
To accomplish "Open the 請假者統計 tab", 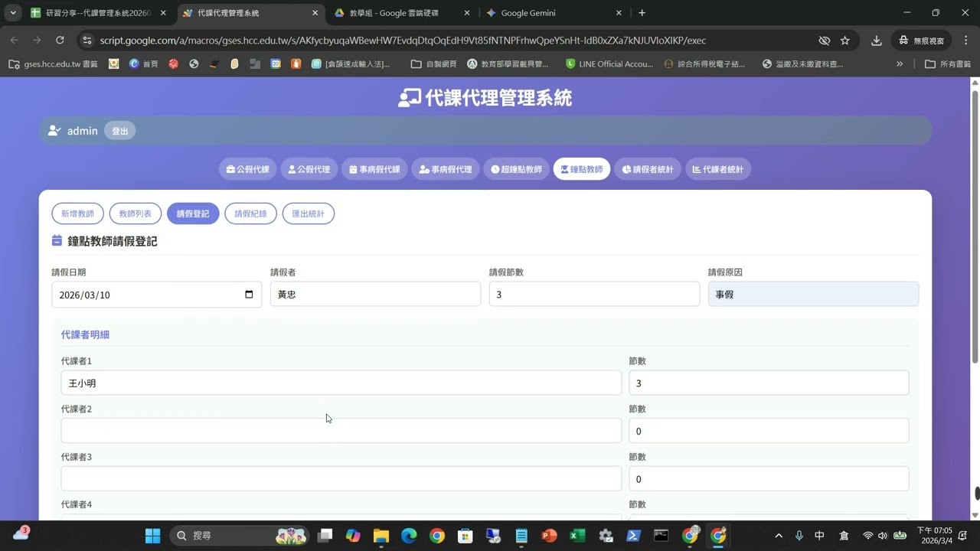I will coord(647,169).
